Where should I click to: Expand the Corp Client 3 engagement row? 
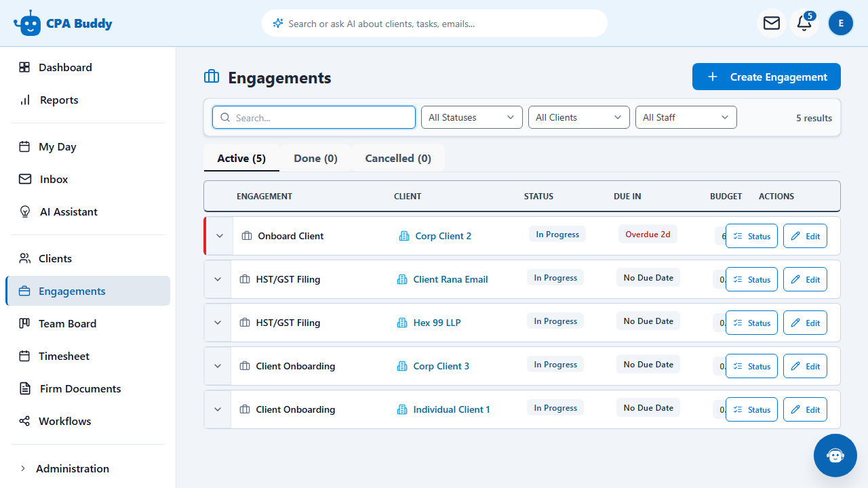click(218, 366)
